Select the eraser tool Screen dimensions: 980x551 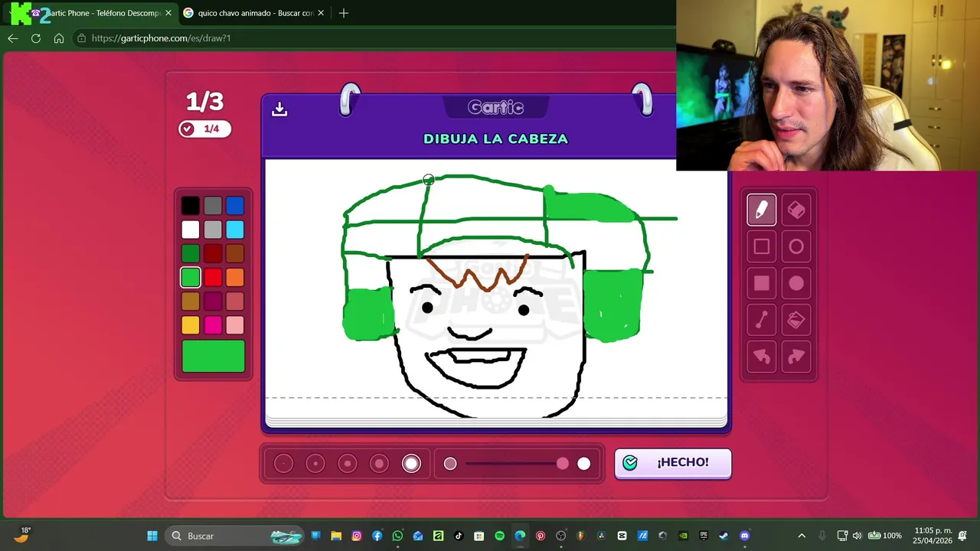[x=796, y=210]
